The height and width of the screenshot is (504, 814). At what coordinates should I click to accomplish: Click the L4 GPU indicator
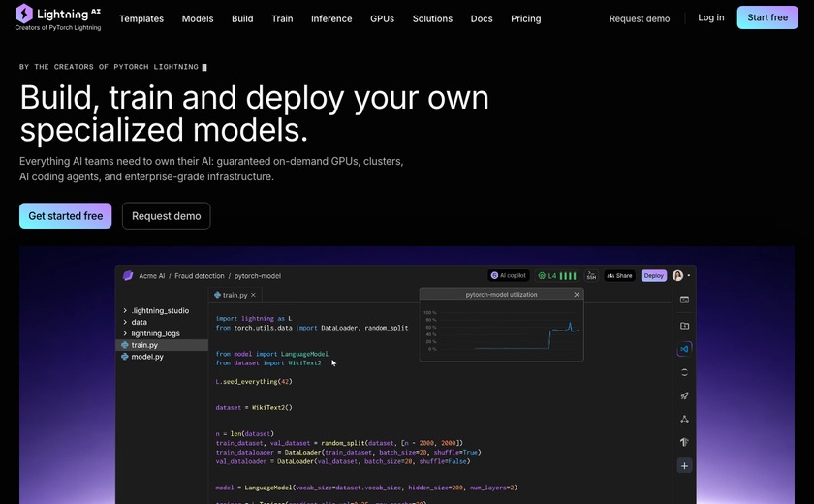[x=557, y=275]
